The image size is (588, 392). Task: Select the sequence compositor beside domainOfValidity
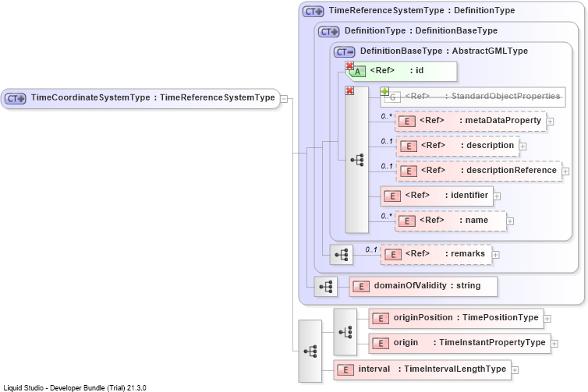coord(325,287)
